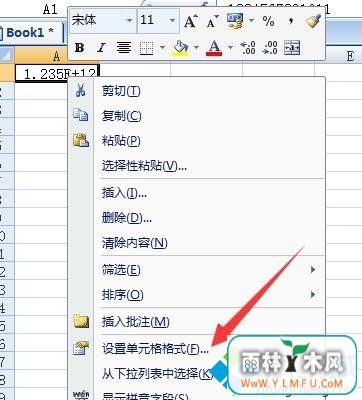
Task: Expand the fill color dropdown arrow
Action: (x=196, y=48)
